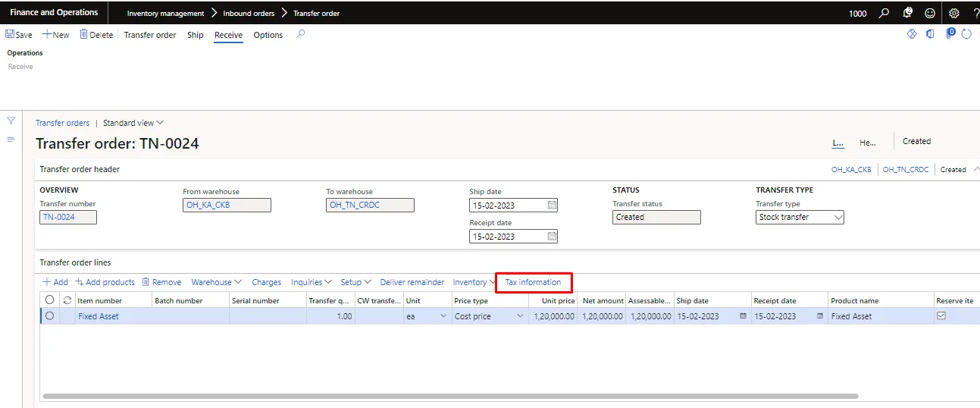Open the From warehouse OH_KA_CKB link field
The image size is (980, 408).
click(227, 205)
